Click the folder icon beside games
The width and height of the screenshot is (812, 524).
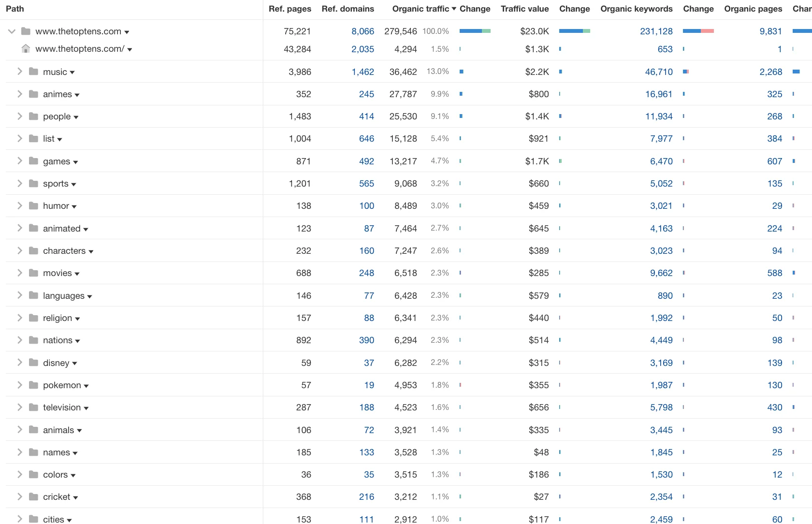(32, 161)
